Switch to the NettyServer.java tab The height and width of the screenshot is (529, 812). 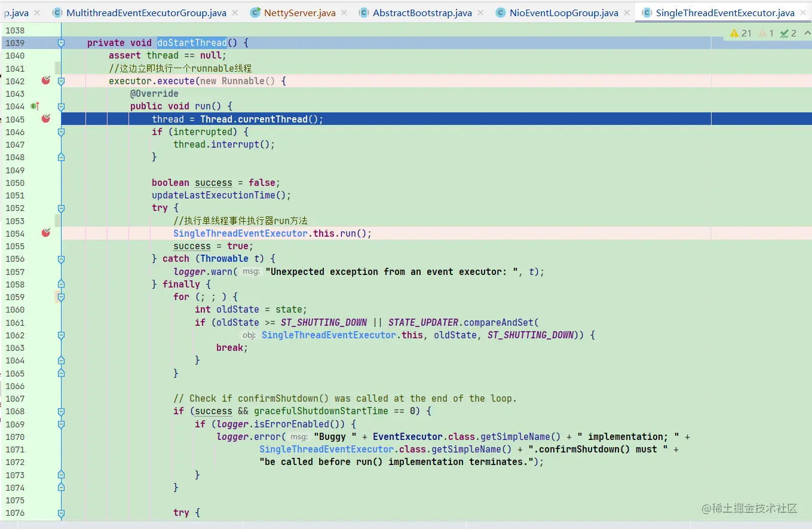pyautogui.click(x=299, y=13)
